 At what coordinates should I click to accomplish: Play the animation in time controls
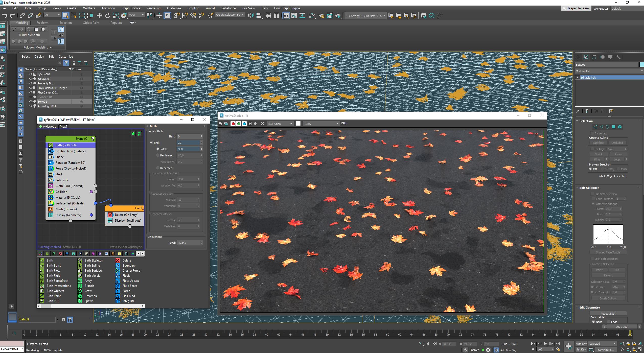[x=545, y=344]
